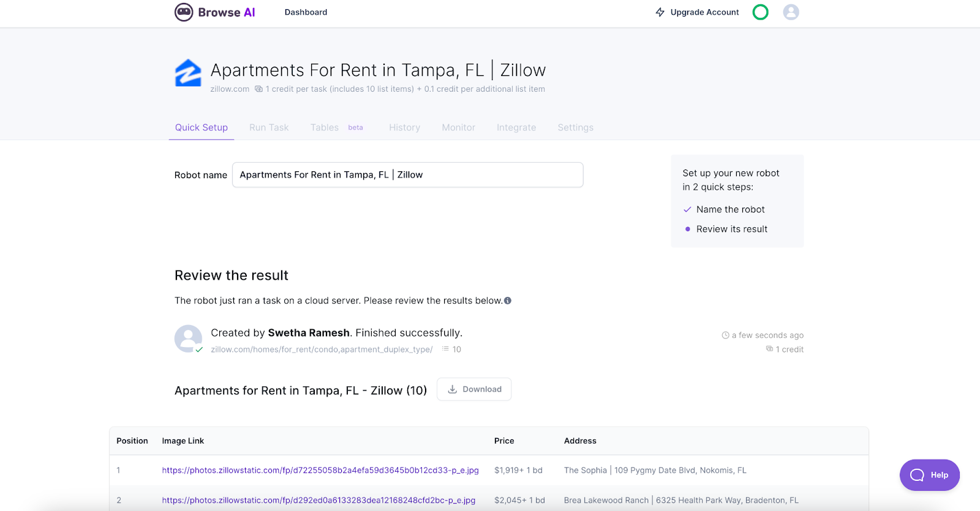The height and width of the screenshot is (511, 980).
Task: Click the credits icon beside zillow.com
Action: coord(258,89)
